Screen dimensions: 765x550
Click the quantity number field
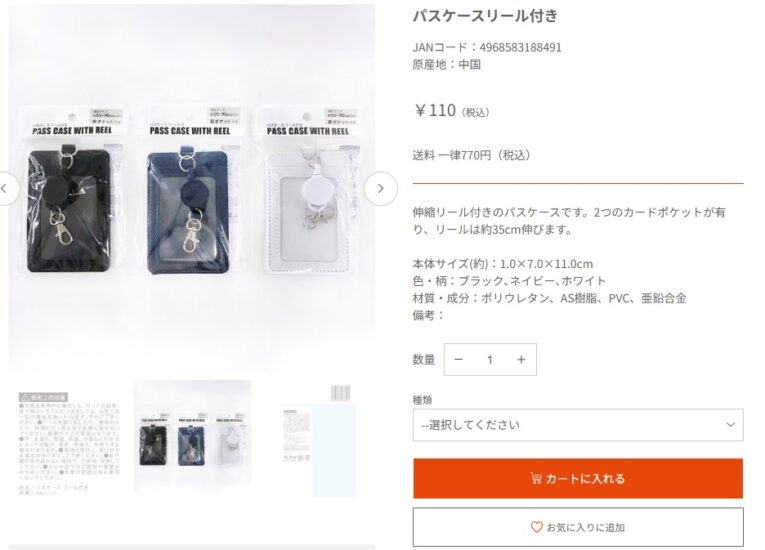[x=489, y=360]
